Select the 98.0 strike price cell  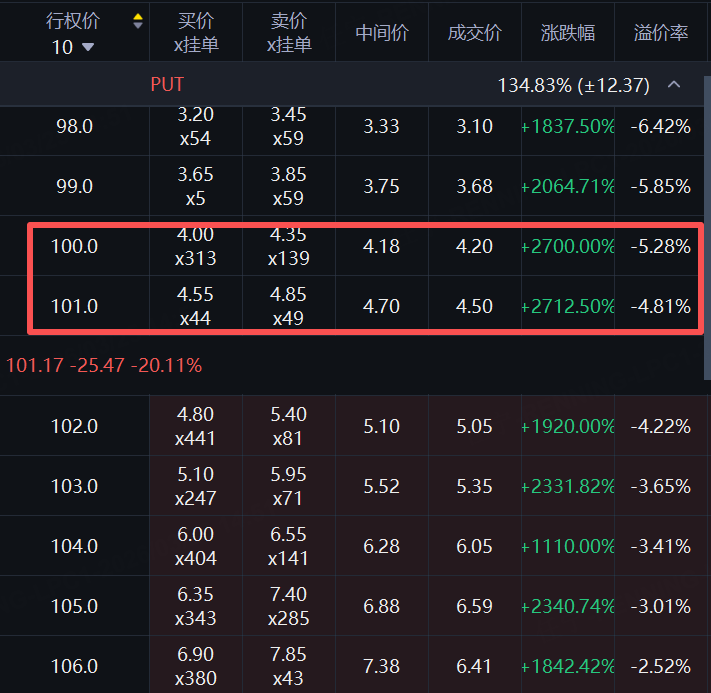point(74,126)
